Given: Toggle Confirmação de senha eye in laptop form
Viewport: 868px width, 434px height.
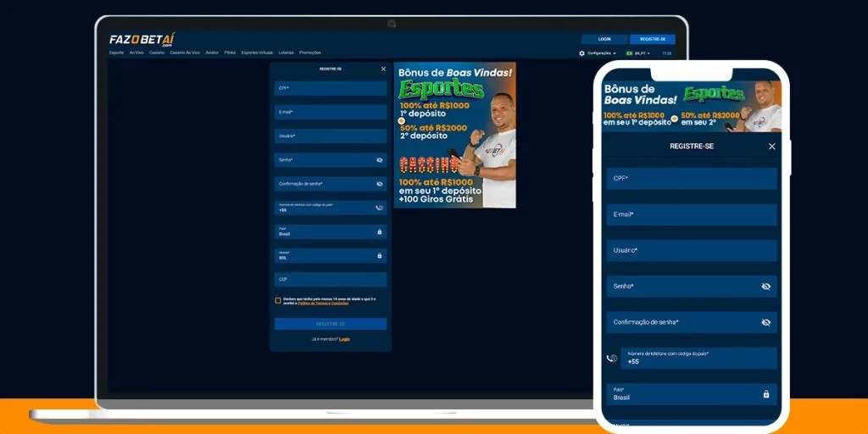Looking at the screenshot, I should [379, 184].
